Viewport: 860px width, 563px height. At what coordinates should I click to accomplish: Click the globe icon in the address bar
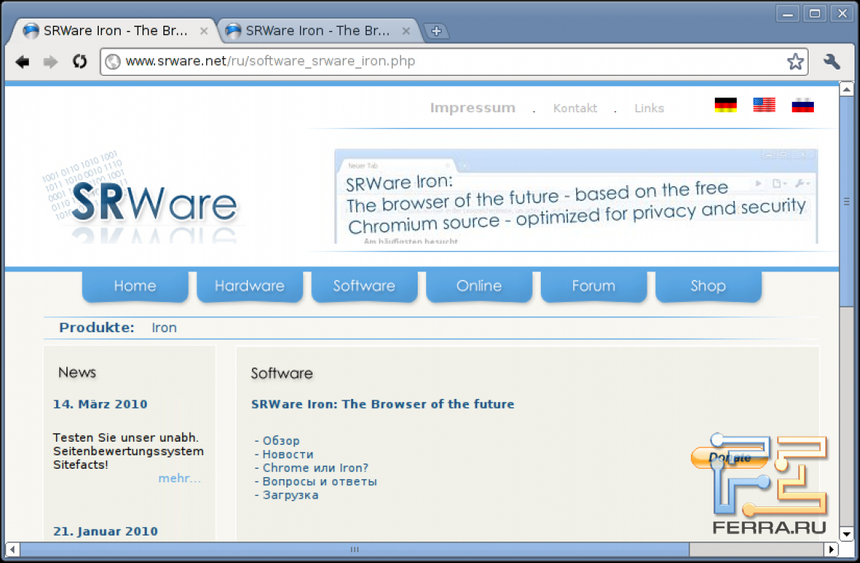(113, 61)
